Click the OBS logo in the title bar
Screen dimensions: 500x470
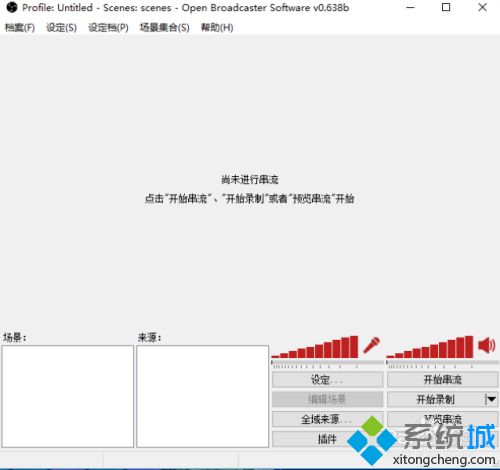click(x=12, y=7)
